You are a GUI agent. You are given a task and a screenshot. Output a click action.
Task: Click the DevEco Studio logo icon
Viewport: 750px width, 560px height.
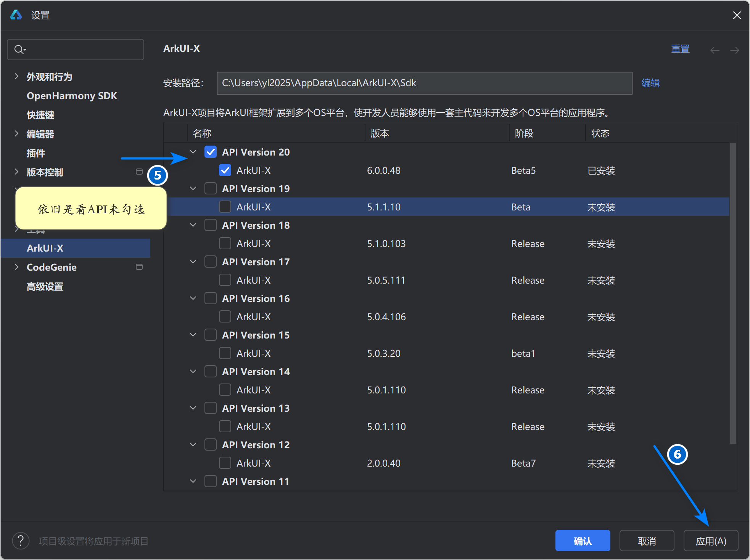pyautogui.click(x=16, y=15)
